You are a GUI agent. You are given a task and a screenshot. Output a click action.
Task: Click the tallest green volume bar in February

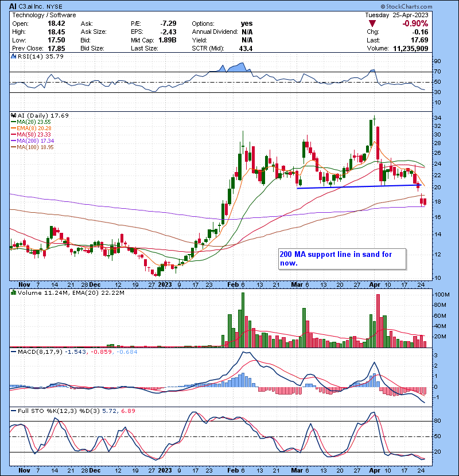(x=243, y=320)
